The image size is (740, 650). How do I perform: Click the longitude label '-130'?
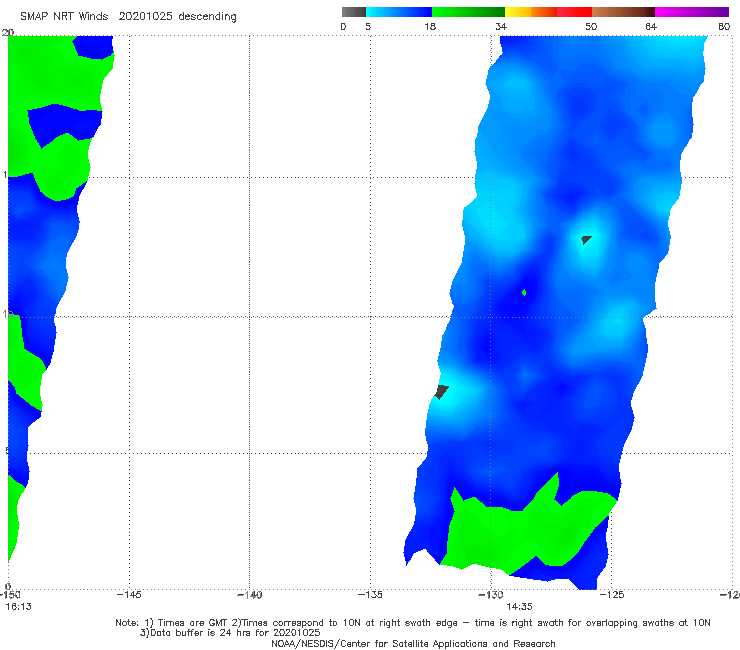click(x=491, y=595)
